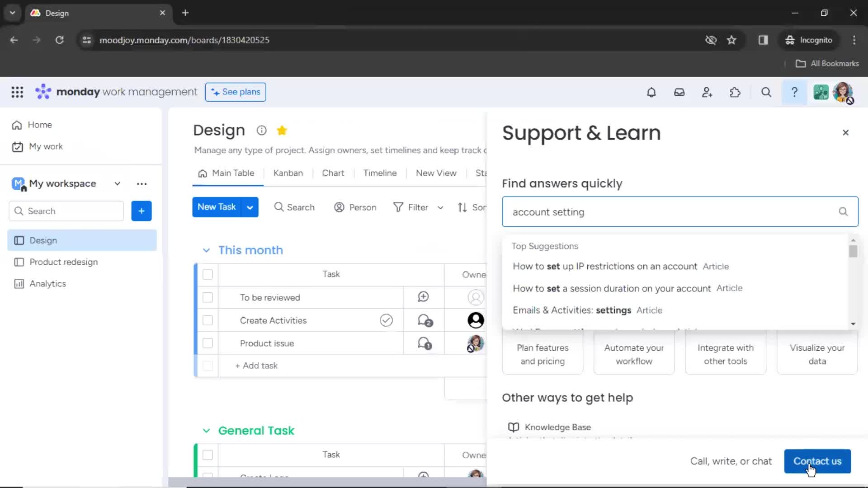Click the Contact us button
This screenshot has height=488, width=868.
tap(817, 460)
